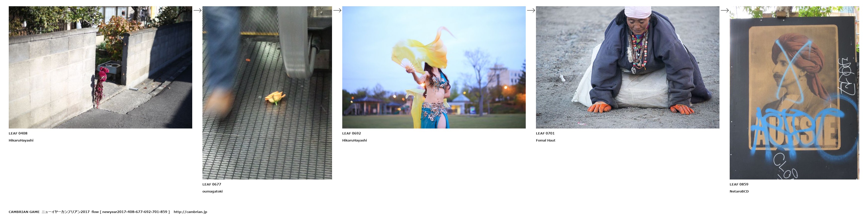
Task: Click the LEAF 0701 label
Action: (545, 133)
